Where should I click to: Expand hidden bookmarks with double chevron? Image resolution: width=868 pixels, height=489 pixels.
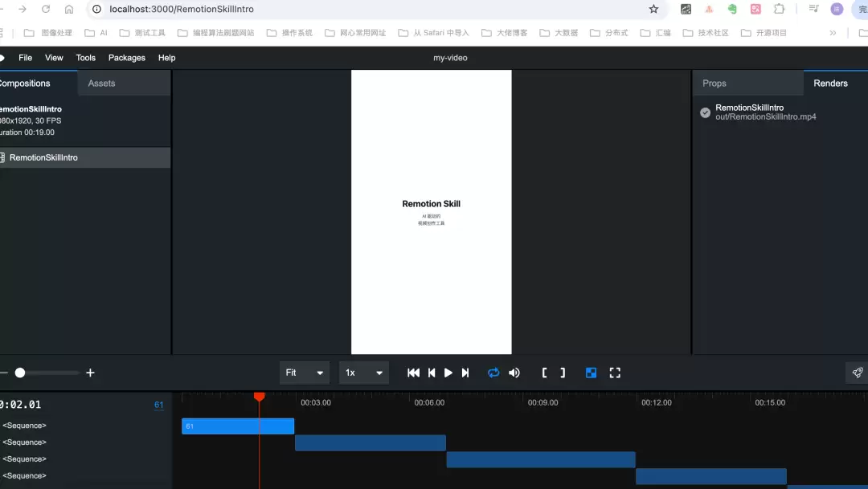[833, 33]
